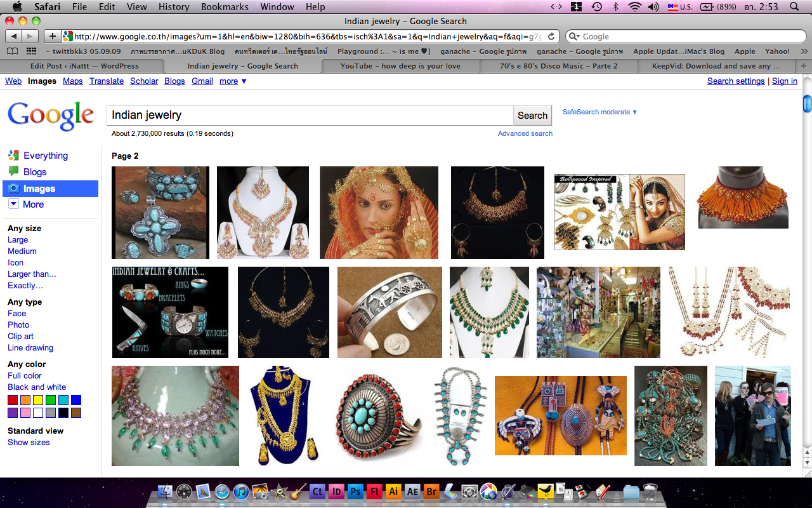Open the Time Machine menu bar icon
Screen dimensions: 812x508
pyautogui.click(x=596, y=7)
